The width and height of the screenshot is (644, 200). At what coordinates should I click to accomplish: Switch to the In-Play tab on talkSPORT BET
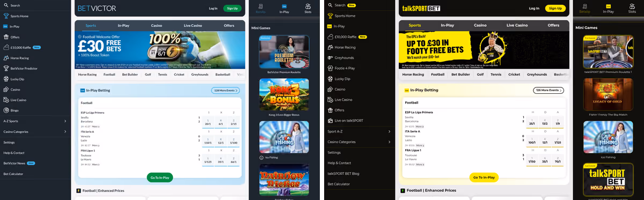tap(448, 25)
